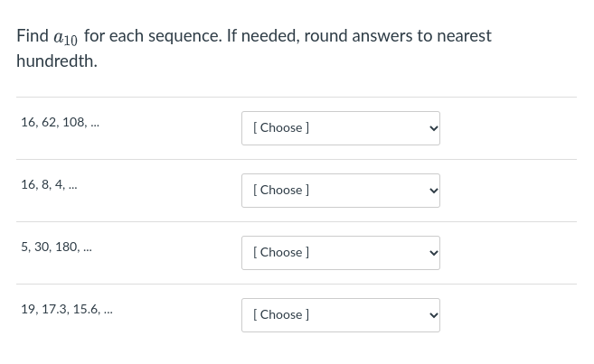The image size is (594, 364).
Task: Click the word Find in the question
Action: pos(33,36)
